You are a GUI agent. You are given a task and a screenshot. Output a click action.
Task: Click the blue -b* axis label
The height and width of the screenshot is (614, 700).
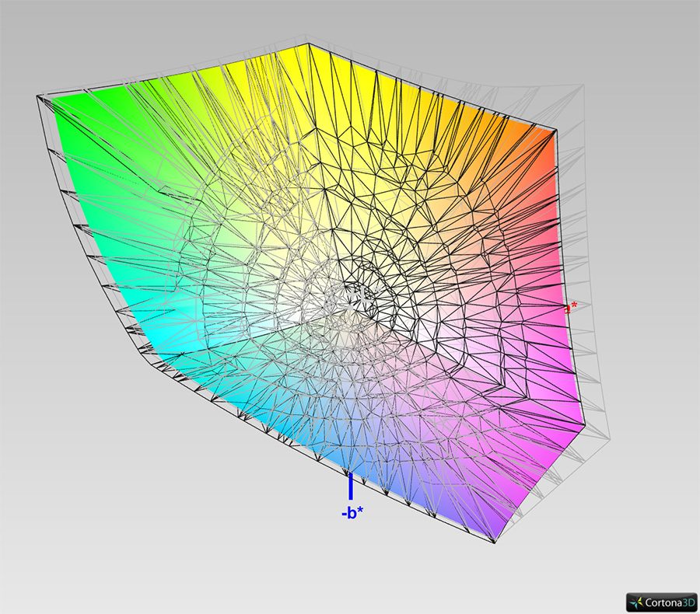pyautogui.click(x=352, y=513)
